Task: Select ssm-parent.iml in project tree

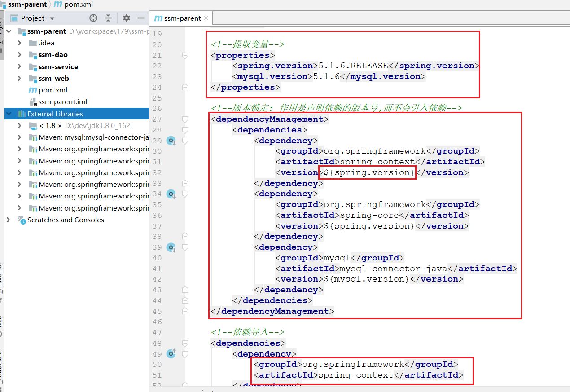Action: click(62, 102)
